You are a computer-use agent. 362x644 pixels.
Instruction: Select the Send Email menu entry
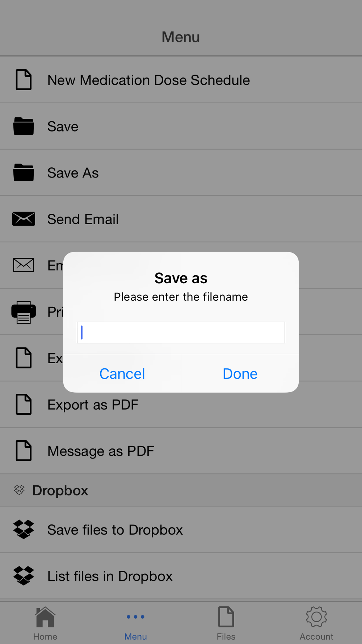[181, 219]
